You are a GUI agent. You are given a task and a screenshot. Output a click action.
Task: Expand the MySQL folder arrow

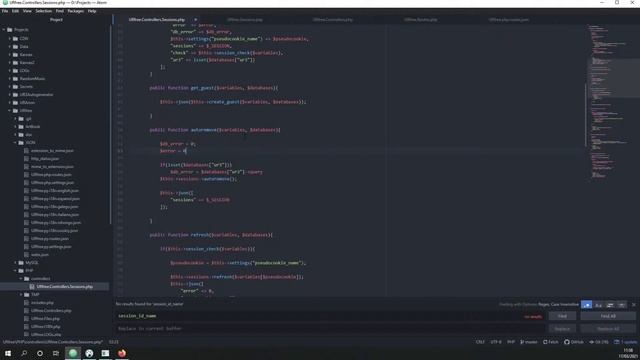tap(16, 263)
